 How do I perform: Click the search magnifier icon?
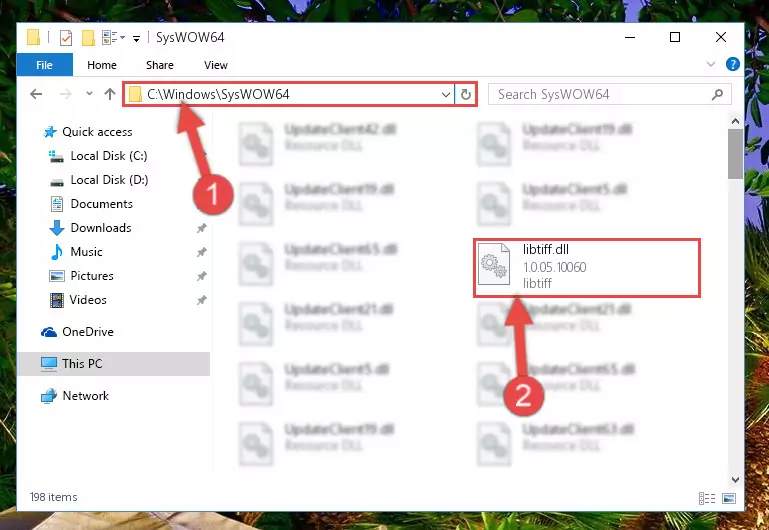718,94
